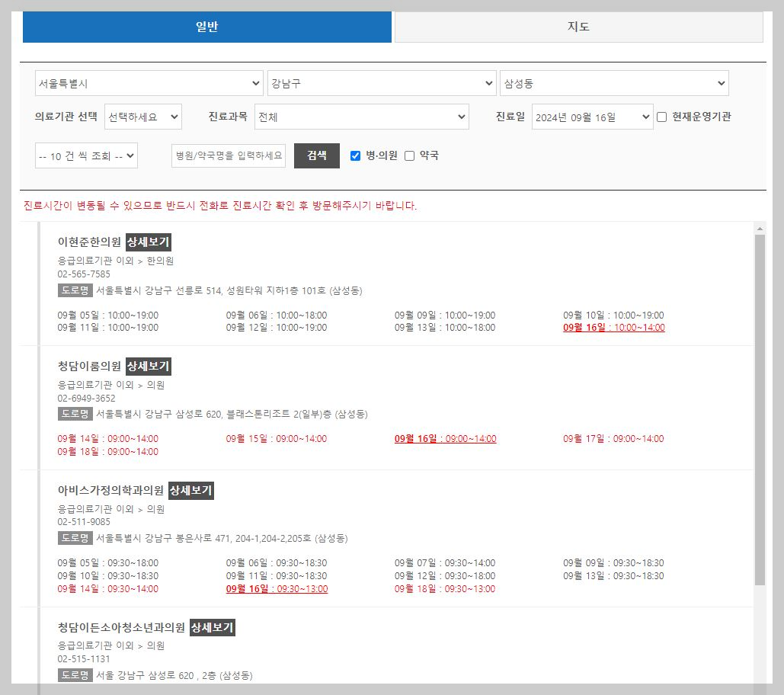Viewport: 784px width, 695px height.
Task: Open the 서울특별시 city dropdown
Action: pos(149,82)
